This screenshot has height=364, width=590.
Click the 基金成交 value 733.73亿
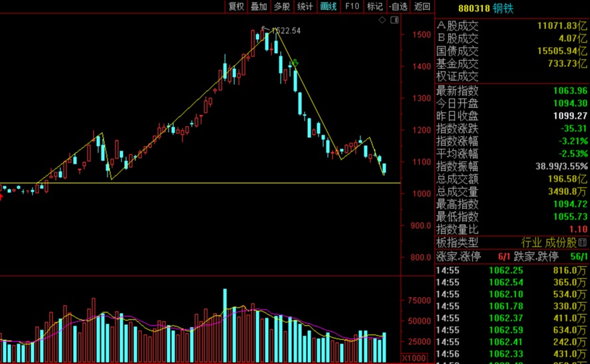pyautogui.click(x=567, y=63)
